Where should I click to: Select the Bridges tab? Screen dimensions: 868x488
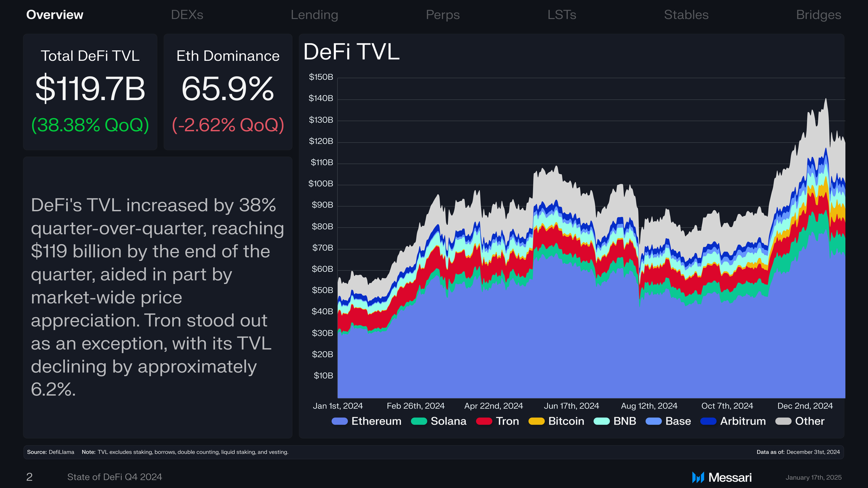pos(819,15)
